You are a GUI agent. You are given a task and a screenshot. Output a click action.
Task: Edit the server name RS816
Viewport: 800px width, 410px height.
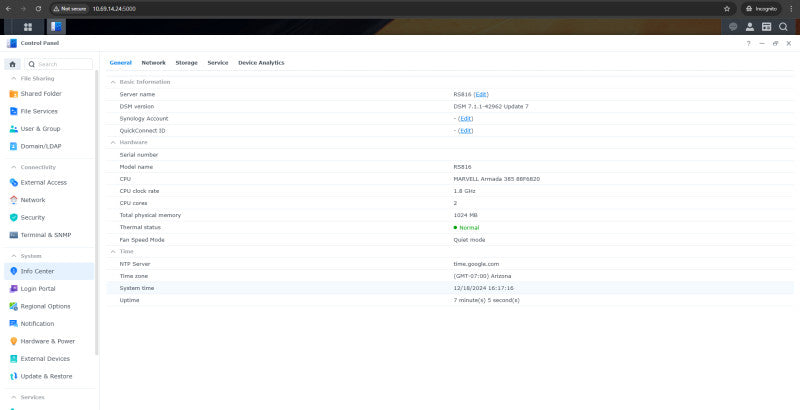[x=481, y=94]
